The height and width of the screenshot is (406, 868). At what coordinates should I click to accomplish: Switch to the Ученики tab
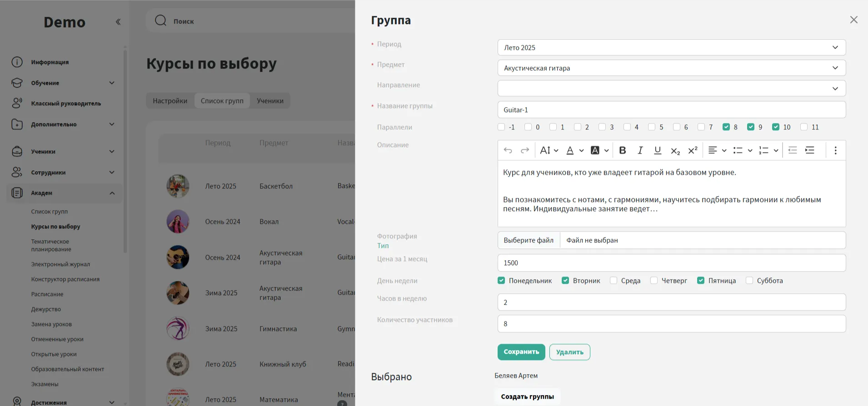270,101
